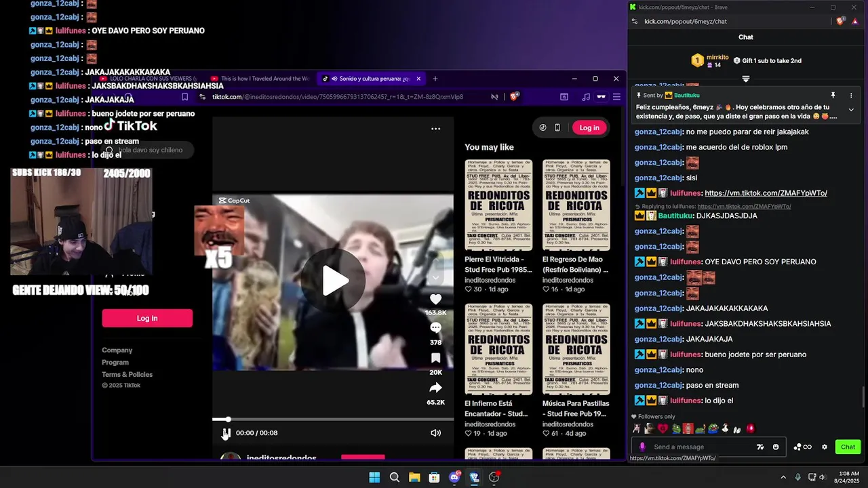Open the taskbar volume control
This screenshot has height=488, width=868.
(x=822, y=477)
